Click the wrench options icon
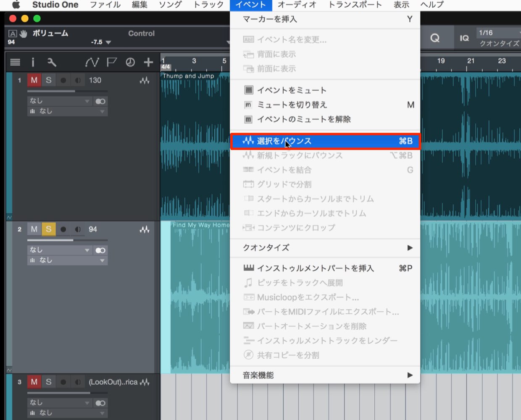 click(x=52, y=63)
